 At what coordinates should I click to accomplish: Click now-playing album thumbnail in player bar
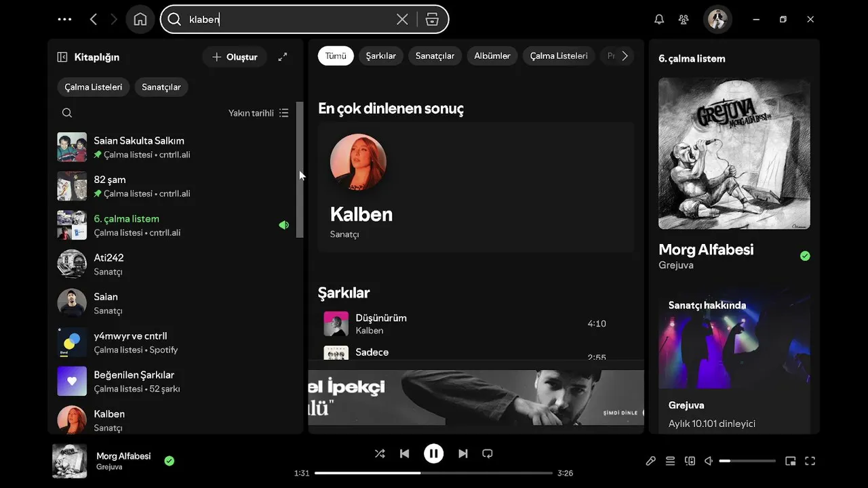(x=70, y=461)
